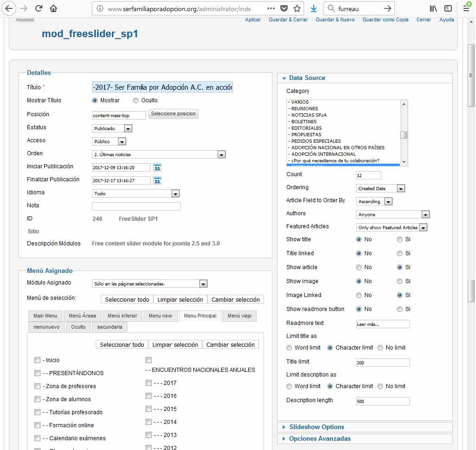The width and height of the screenshot is (476, 450).
Task: Click the page vertical scrollbar thumb
Action: 471,76
